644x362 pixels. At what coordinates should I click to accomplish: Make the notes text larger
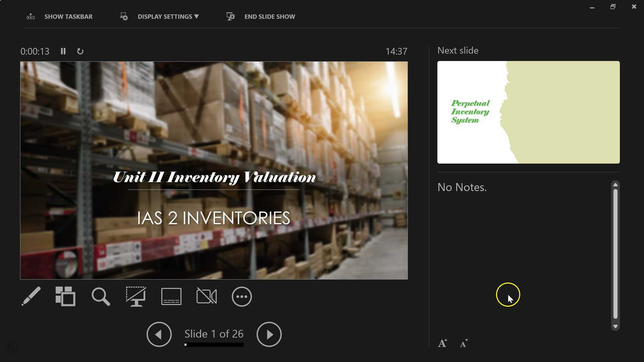pyautogui.click(x=442, y=343)
